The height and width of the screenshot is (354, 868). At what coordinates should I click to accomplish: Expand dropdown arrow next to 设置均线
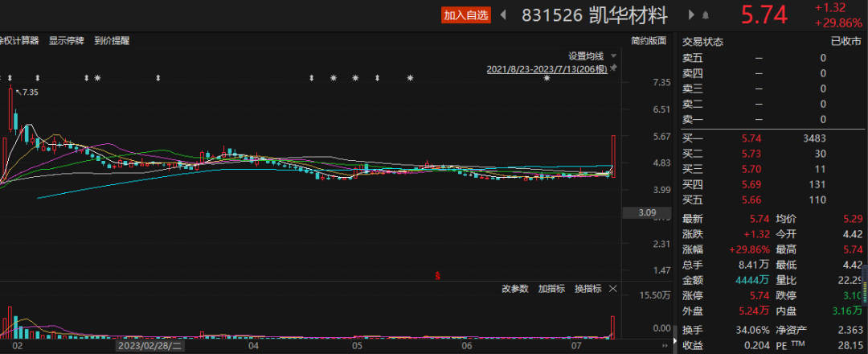(613, 56)
